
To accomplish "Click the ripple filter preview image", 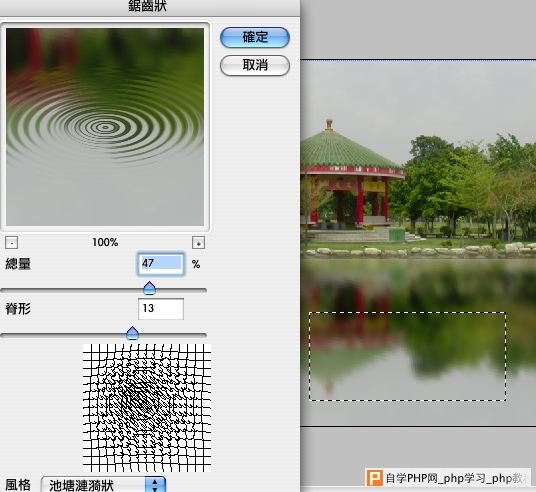I will [x=105, y=127].
